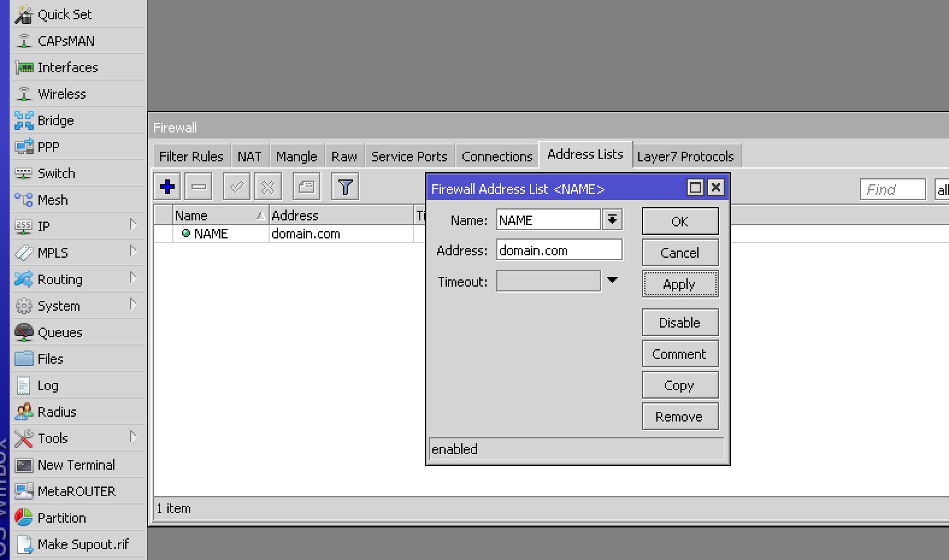Disable selected entry with X button
This screenshot has height=560, width=949.
[268, 187]
